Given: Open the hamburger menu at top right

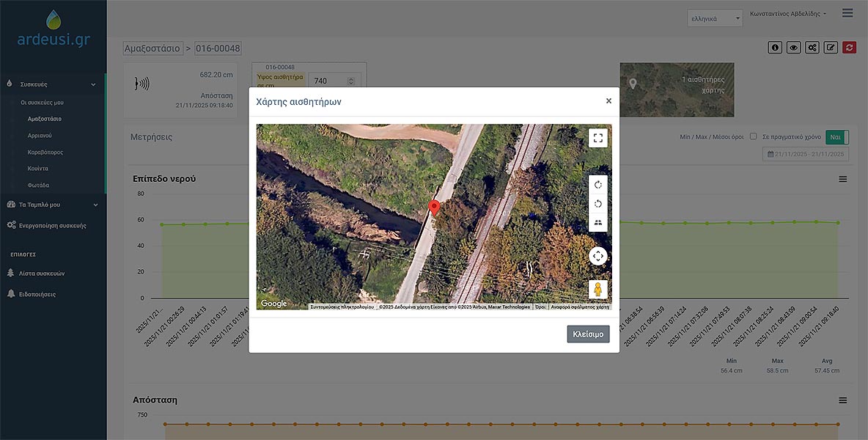Looking at the screenshot, I should 847,13.
